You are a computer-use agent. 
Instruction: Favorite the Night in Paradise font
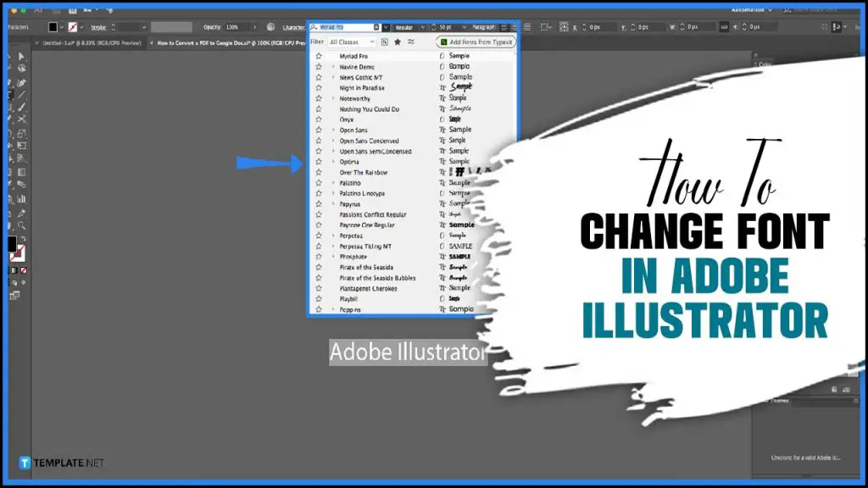coord(319,87)
